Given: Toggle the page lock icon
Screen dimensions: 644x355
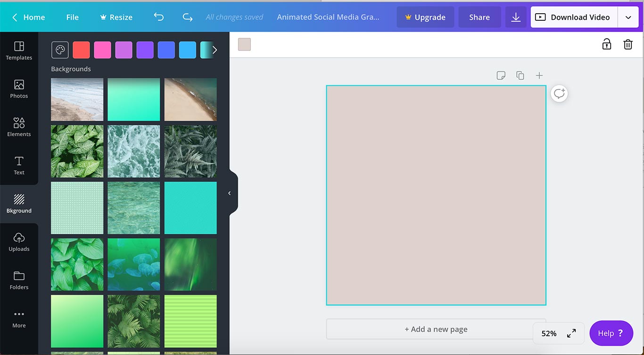Looking at the screenshot, I should click(x=606, y=44).
